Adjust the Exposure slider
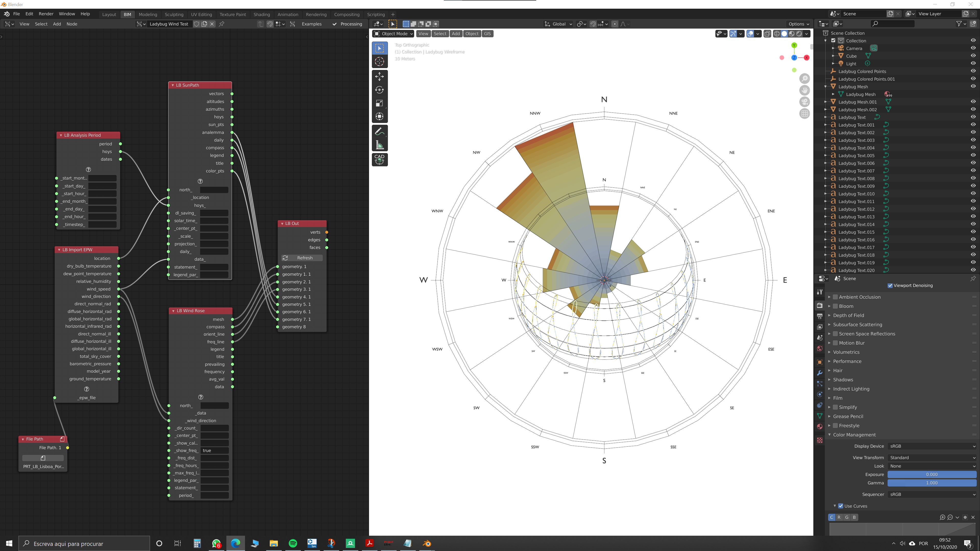980x551 pixels. click(x=932, y=474)
